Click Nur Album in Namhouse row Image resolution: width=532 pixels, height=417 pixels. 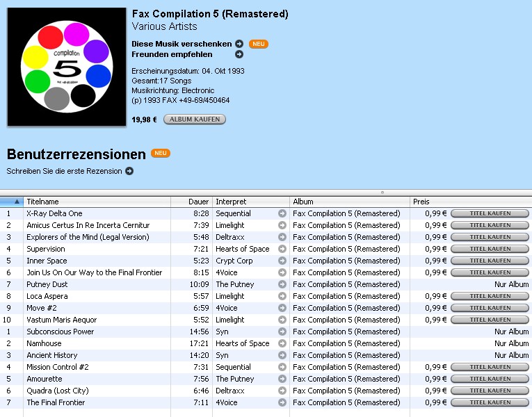[512, 343]
